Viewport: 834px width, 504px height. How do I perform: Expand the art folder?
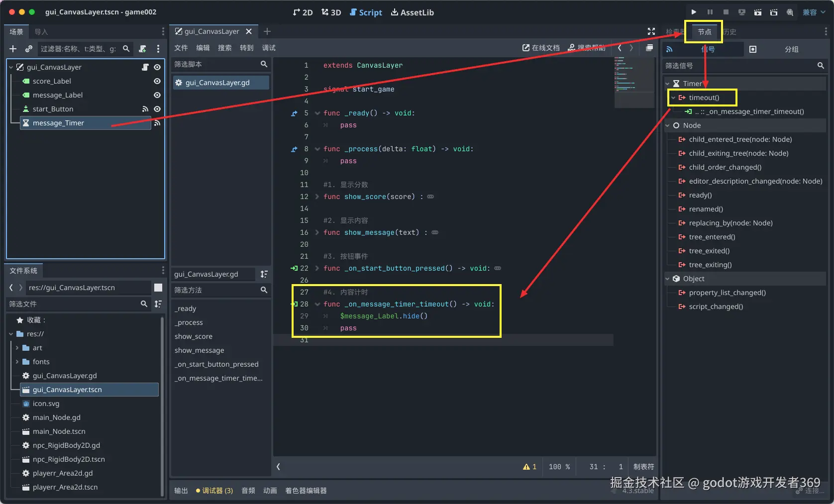(x=17, y=348)
